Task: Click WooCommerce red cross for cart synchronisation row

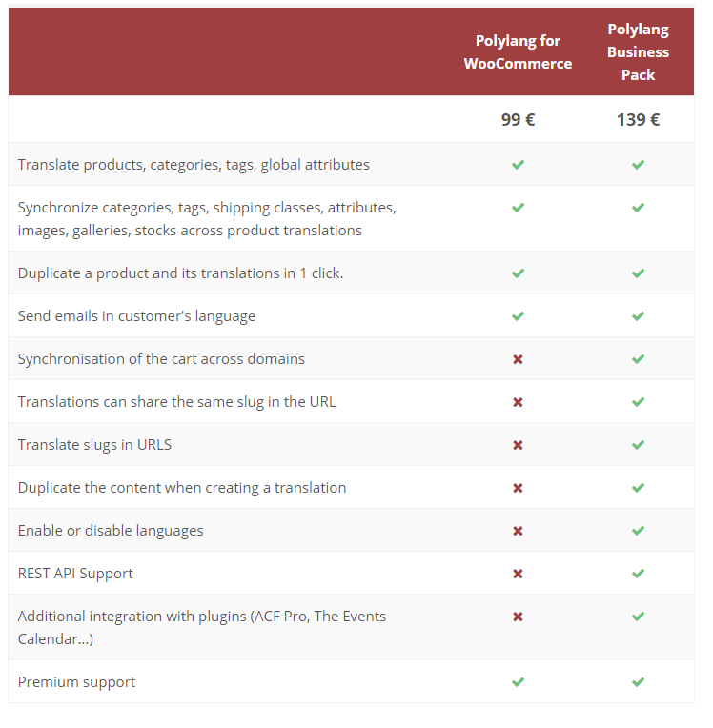Action: tap(518, 359)
